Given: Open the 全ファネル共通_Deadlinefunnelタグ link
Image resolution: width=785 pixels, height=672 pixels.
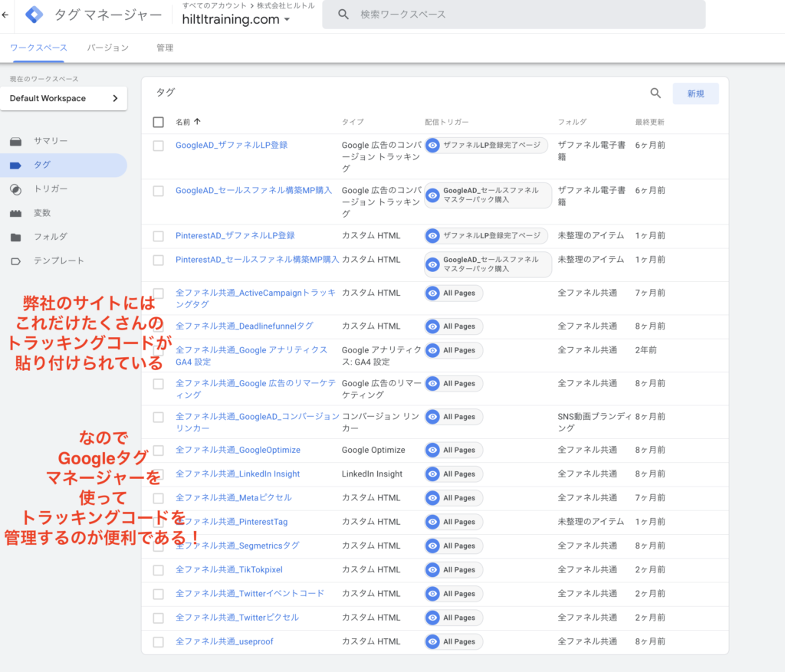Looking at the screenshot, I should pos(245,326).
